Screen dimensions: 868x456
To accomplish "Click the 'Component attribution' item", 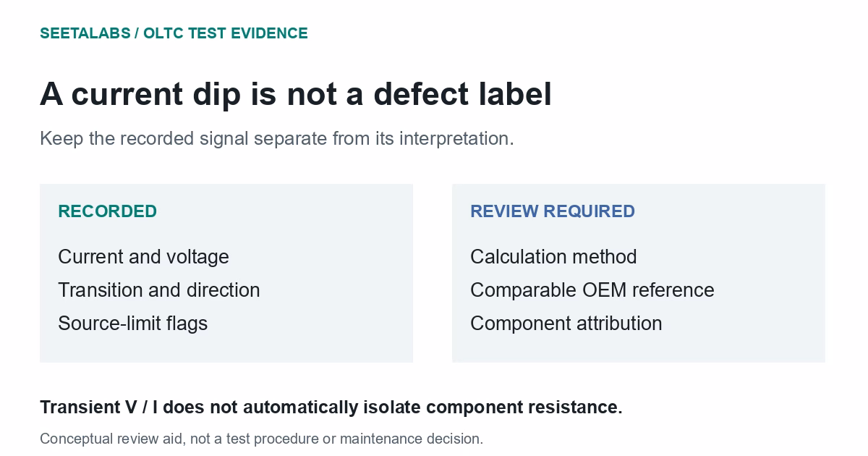I will click(566, 324).
